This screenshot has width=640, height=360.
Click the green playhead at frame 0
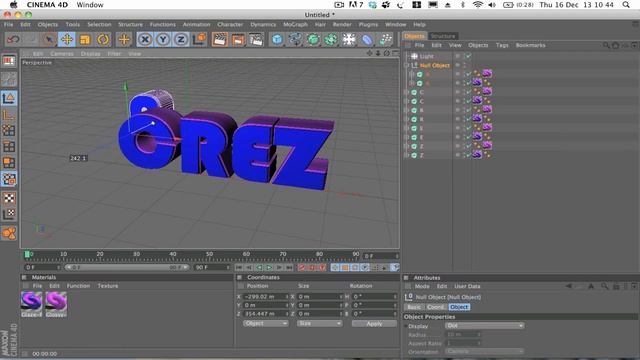click(27, 254)
